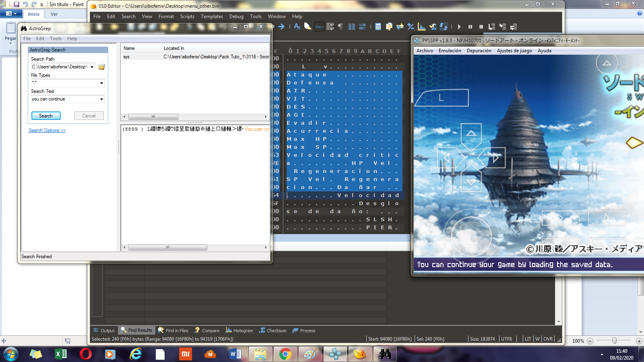Open the Format menu in 010 Editor
This screenshot has width=644, height=362.
(166, 16)
